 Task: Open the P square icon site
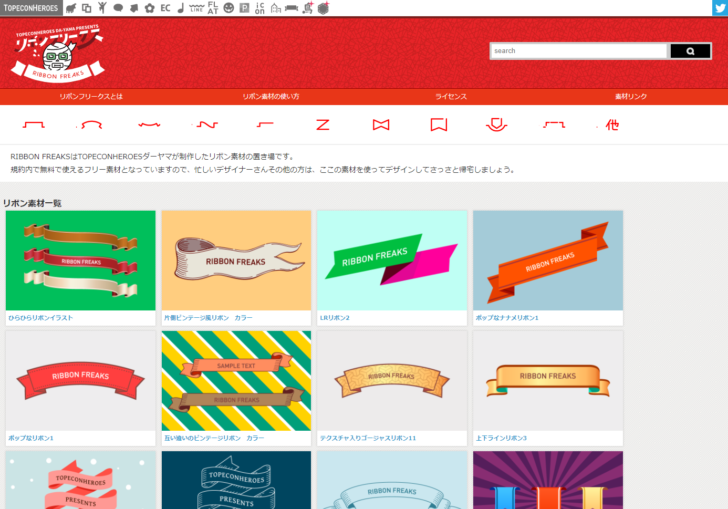(244, 8)
